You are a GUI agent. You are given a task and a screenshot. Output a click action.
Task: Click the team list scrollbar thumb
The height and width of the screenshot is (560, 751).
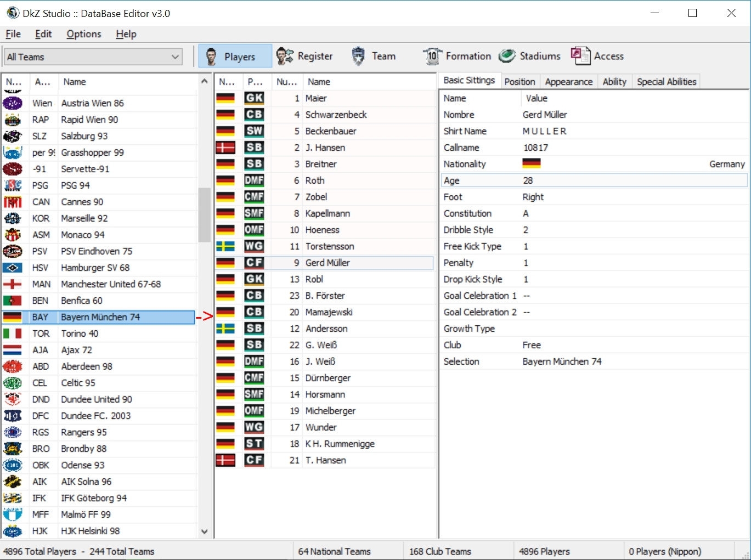click(x=205, y=214)
